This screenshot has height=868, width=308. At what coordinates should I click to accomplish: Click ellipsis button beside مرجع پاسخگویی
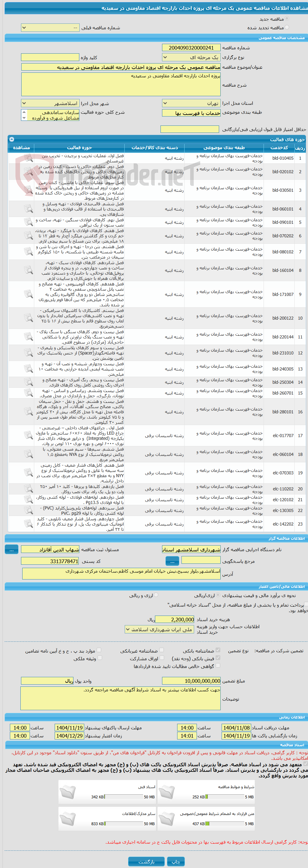[173, 561]
